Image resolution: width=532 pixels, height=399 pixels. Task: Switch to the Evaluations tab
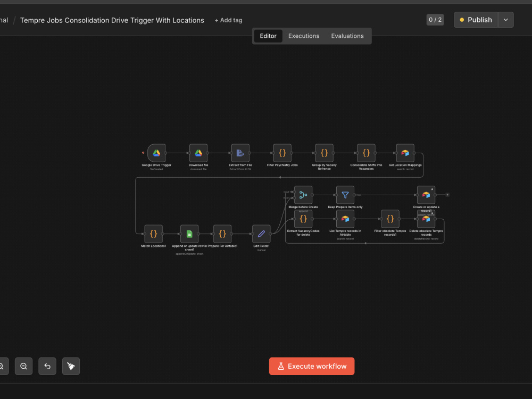coord(347,36)
